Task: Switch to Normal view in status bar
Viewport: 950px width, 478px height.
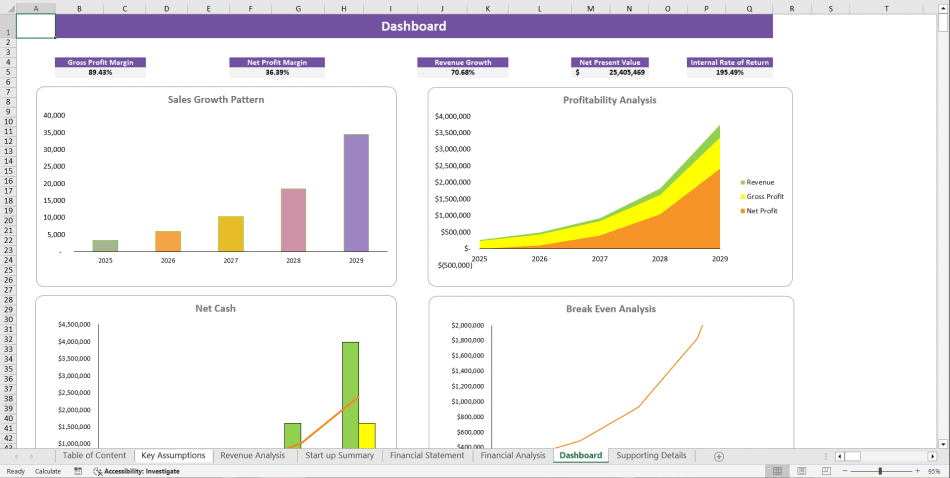Action: 777,471
